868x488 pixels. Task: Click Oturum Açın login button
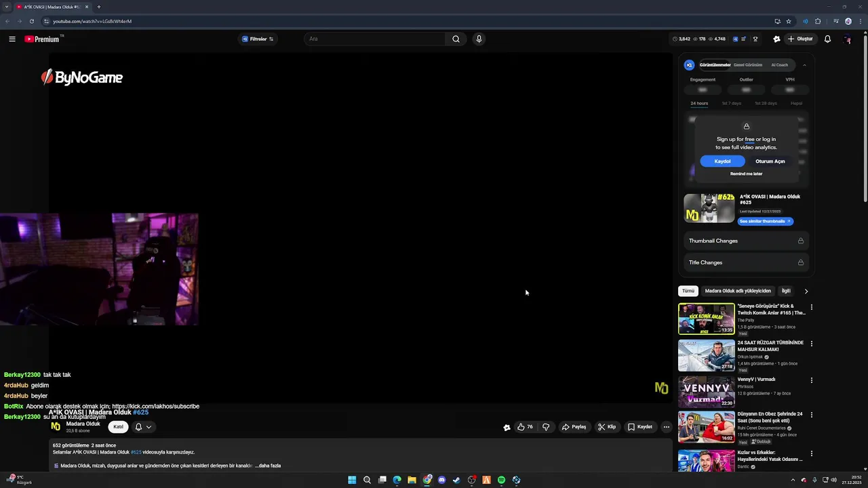770,161
